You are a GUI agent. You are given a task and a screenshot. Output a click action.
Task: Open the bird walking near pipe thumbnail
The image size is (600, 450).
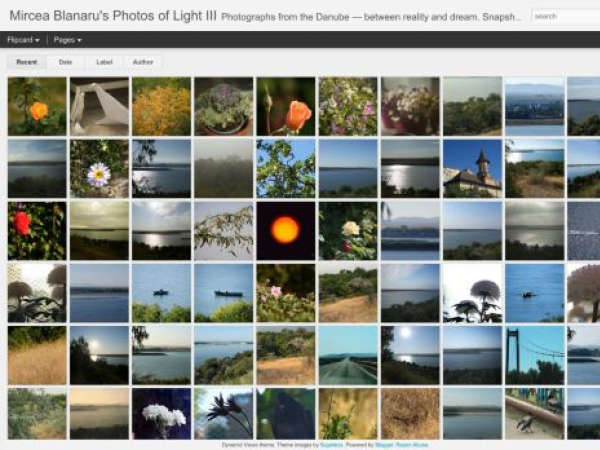pos(535,414)
